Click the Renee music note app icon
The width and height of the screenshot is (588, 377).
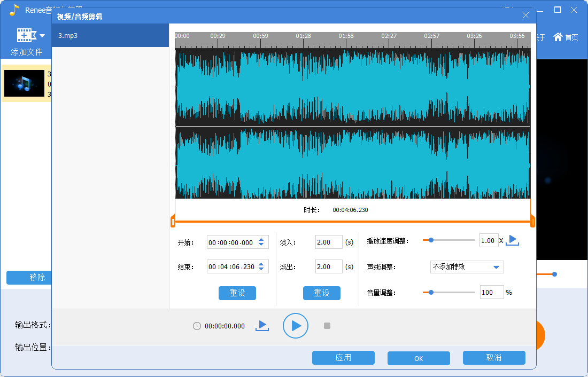pyautogui.click(x=14, y=10)
